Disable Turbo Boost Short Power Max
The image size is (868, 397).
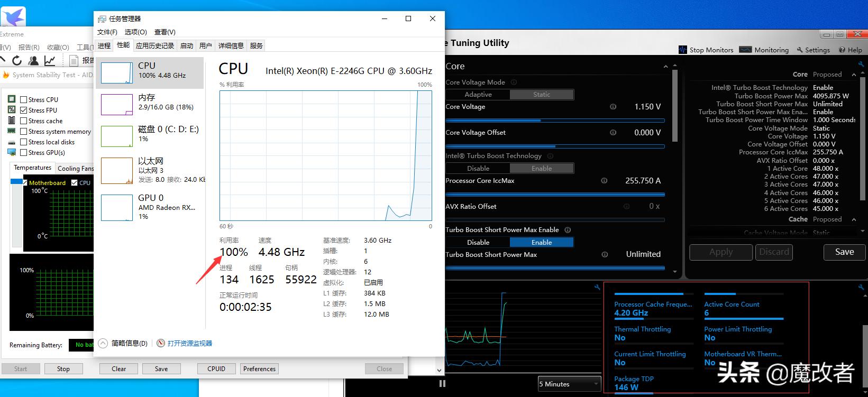(x=478, y=242)
